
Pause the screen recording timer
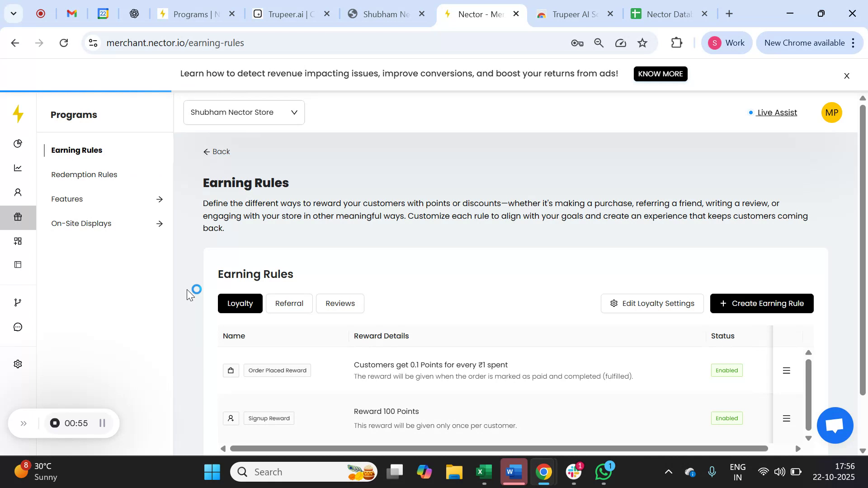point(102,423)
